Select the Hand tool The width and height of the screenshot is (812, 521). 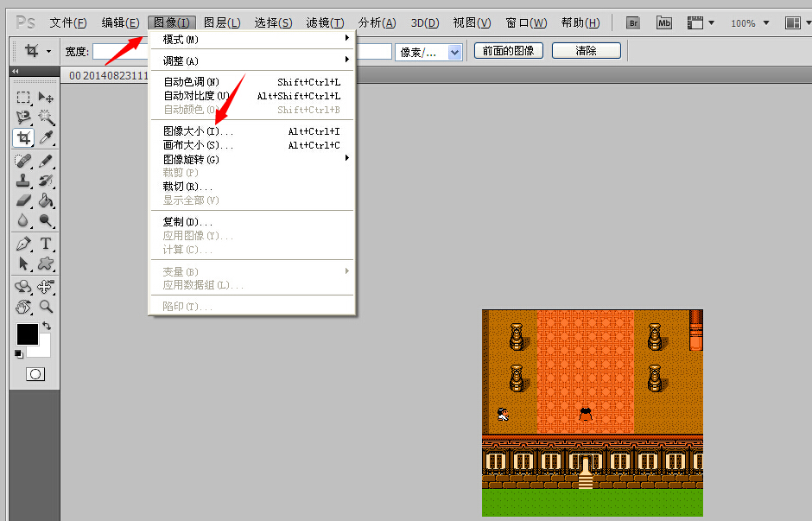click(x=22, y=307)
